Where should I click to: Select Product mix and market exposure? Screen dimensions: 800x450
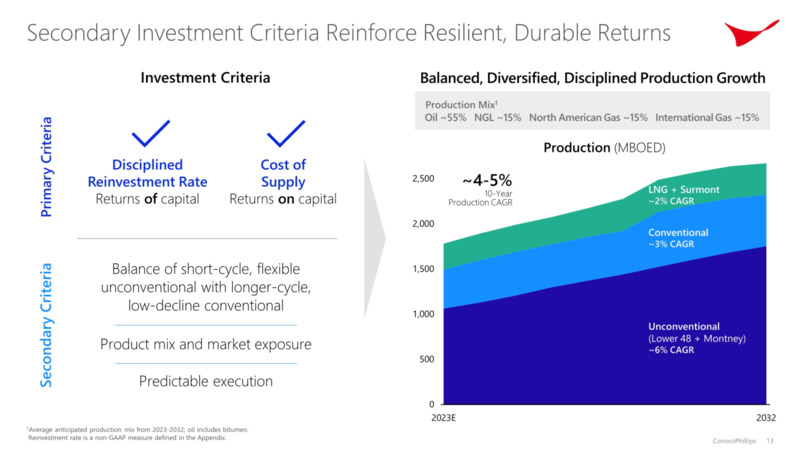pos(206,344)
